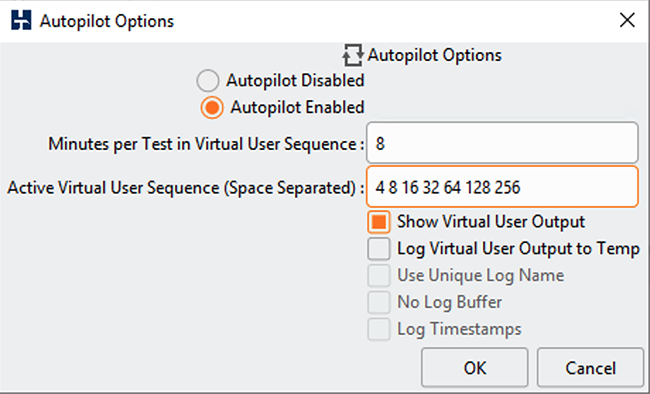Image resolution: width=650 pixels, height=394 pixels.
Task: Enable Log Virtual User Output to Temp
Action: (x=378, y=248)
